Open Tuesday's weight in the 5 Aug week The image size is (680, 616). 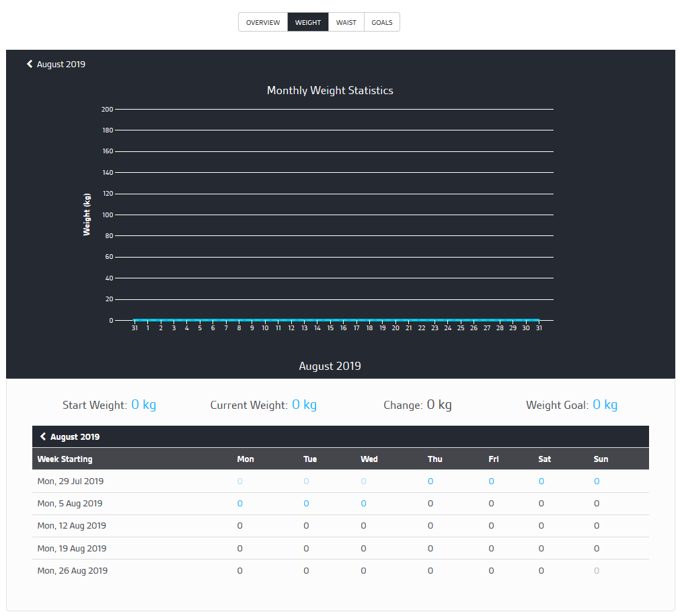tap(306, 503)
